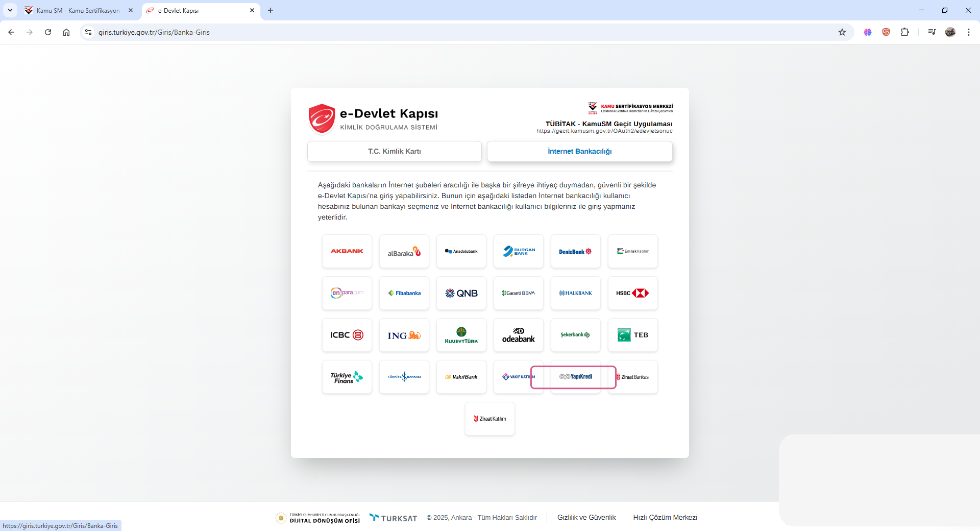Click the DenizBank logo tile
This screenshot has height=531, width=980.
pos(576,251)
